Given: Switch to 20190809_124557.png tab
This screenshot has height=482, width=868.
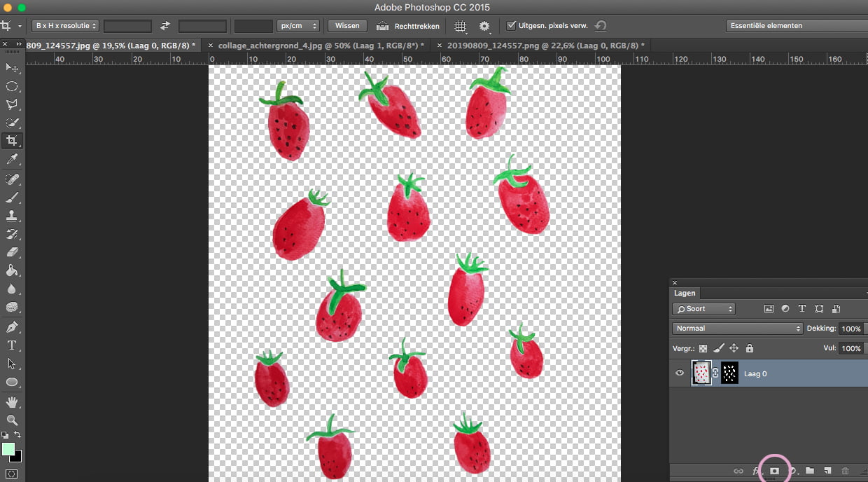Looking at the screenshot, I should (545, 45).
